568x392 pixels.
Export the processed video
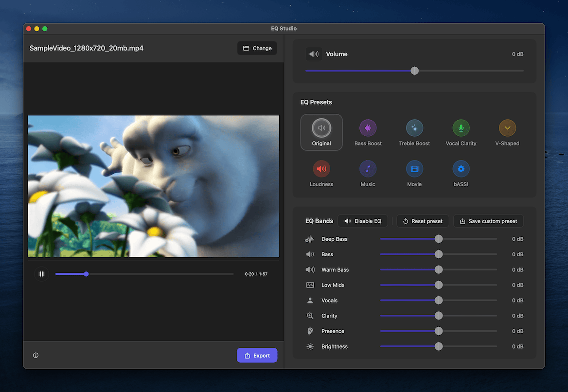coord(257,356)
